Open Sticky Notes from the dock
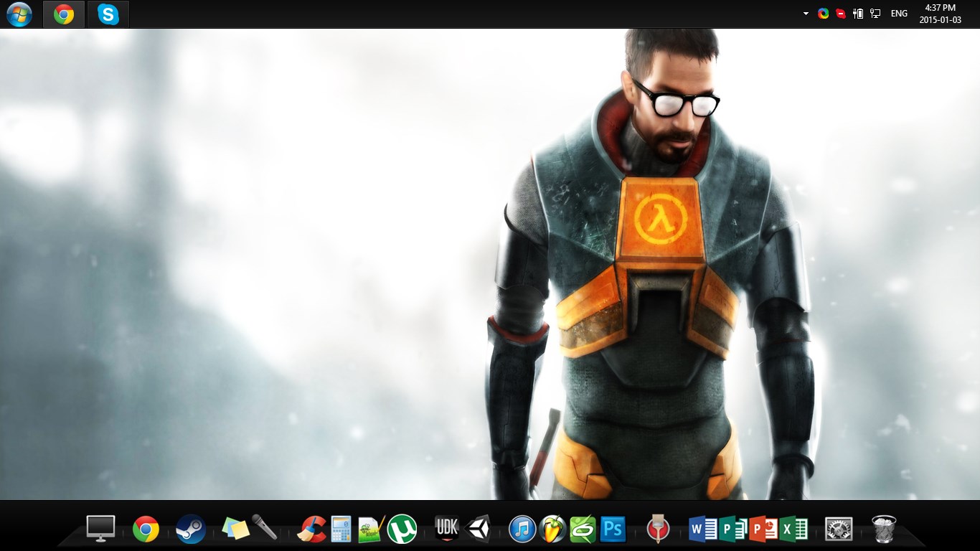980x551 pixels. [236, 529]
